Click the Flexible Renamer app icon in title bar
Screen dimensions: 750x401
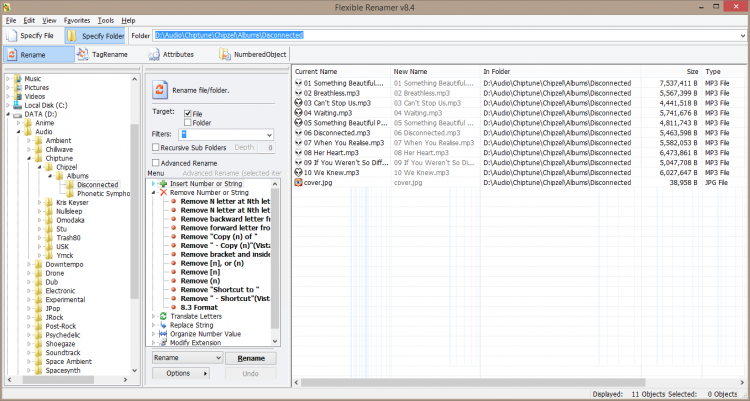(x=7, y=7)
